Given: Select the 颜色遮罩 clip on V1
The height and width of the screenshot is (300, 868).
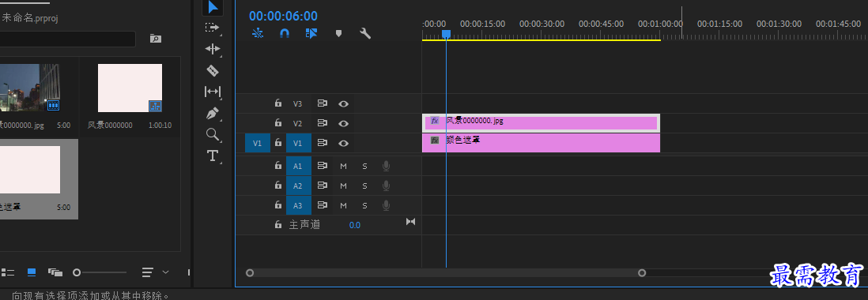Looking at the screenshot, I should coord(541,143).
